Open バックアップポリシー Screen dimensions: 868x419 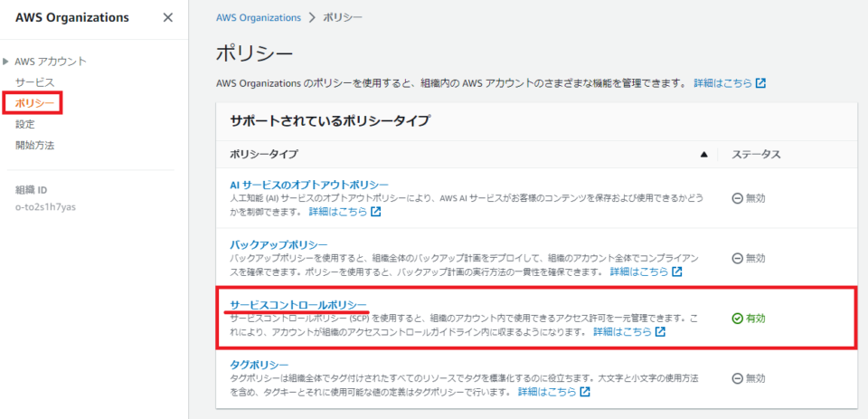279,244
